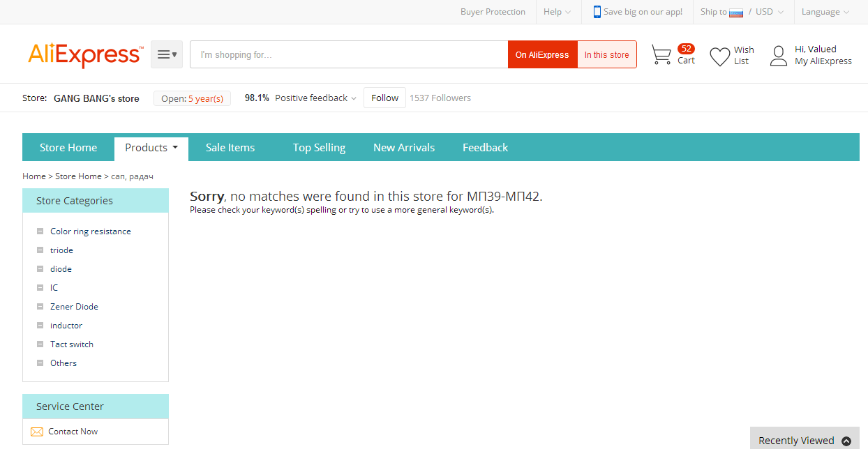Click 1537 Followers text
Viewport: 868px width, 449px height.
(440, 98)
